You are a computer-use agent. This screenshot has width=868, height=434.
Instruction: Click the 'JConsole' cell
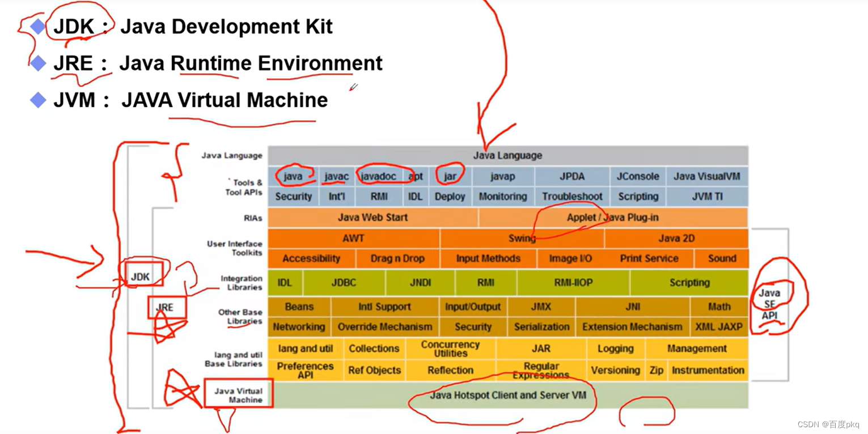coord(638,176)
